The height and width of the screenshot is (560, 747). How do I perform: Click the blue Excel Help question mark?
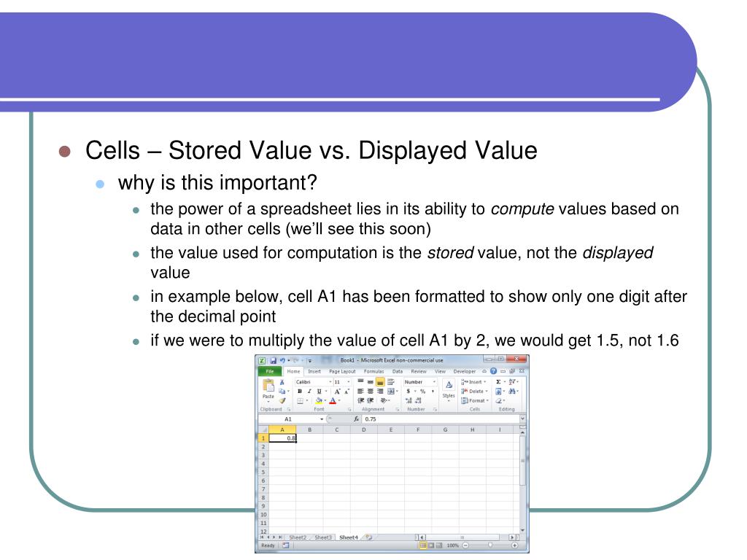click(494, 371)
